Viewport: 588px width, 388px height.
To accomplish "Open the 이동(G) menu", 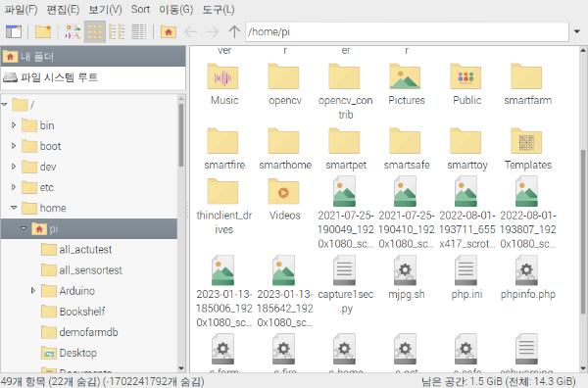I will [x=175, y=10].
